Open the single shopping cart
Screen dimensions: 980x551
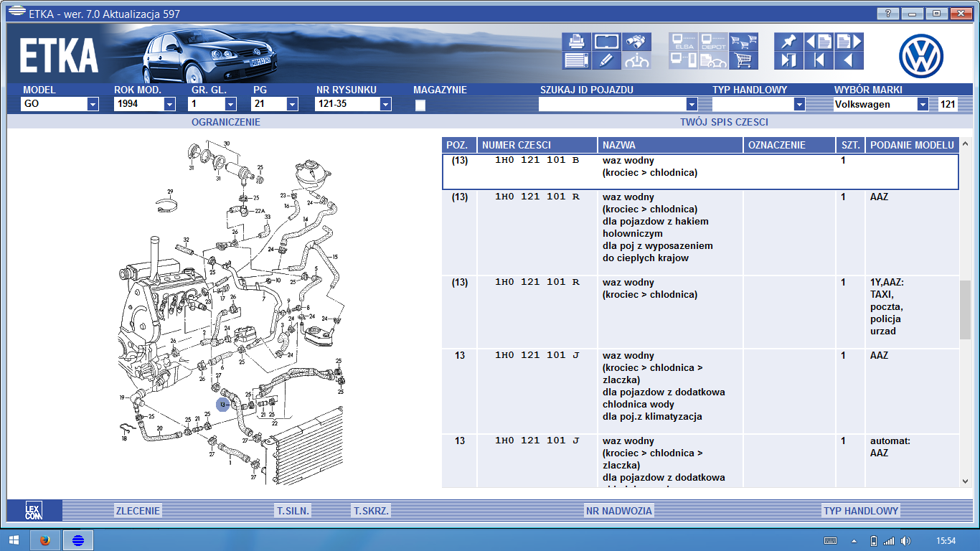tap(743, 60)
